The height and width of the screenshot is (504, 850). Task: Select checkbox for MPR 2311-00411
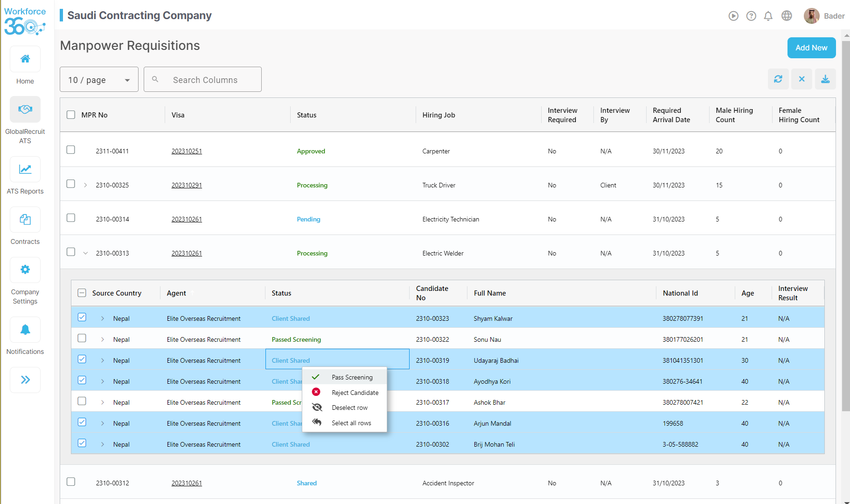(71, 150)
